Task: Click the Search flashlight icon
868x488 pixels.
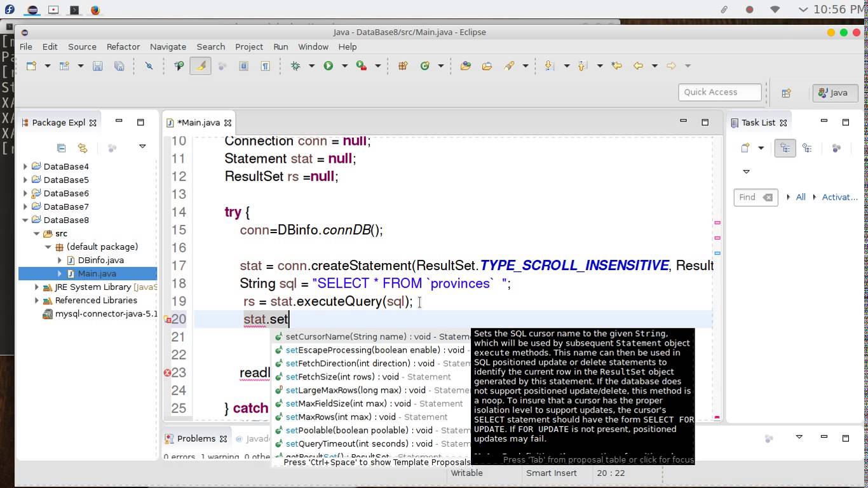Action: (509, 65)
